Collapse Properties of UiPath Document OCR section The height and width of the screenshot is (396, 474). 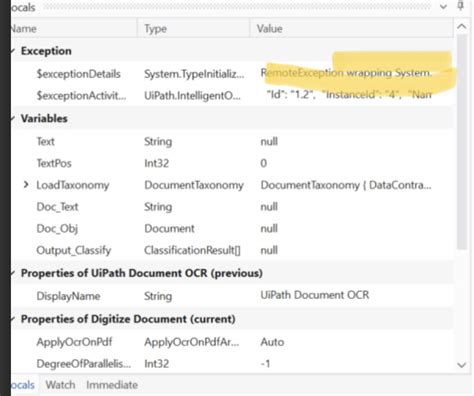13,273
